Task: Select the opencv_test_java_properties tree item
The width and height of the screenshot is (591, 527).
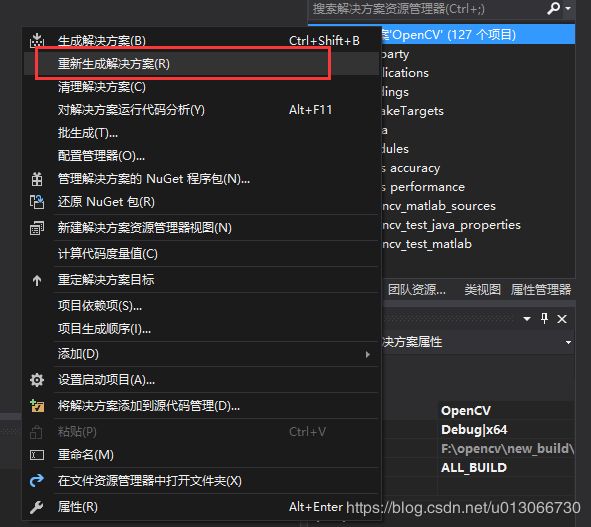Action: [451, 225]
